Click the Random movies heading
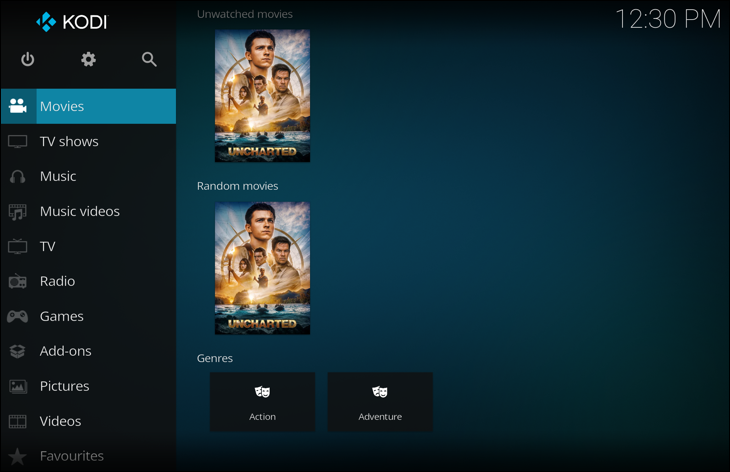 pos(237,186)
